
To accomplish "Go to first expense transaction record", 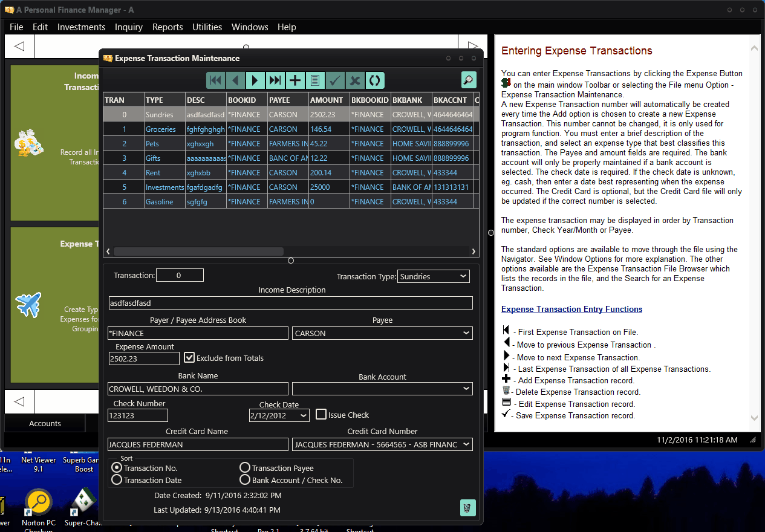I will [x=215, y=80].
